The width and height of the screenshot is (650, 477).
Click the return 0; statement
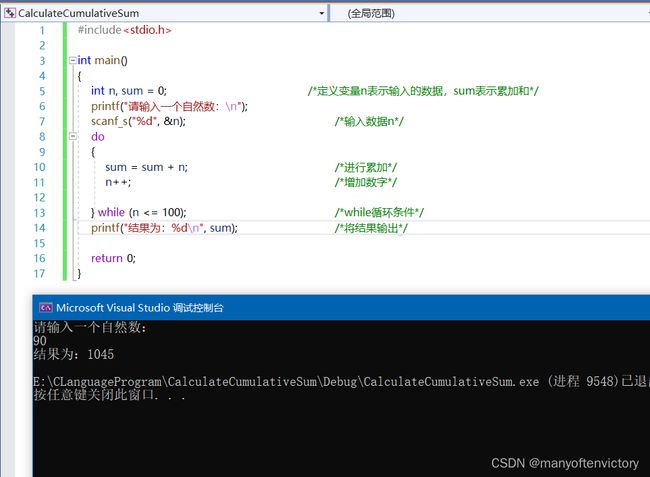tap(113, 258)
